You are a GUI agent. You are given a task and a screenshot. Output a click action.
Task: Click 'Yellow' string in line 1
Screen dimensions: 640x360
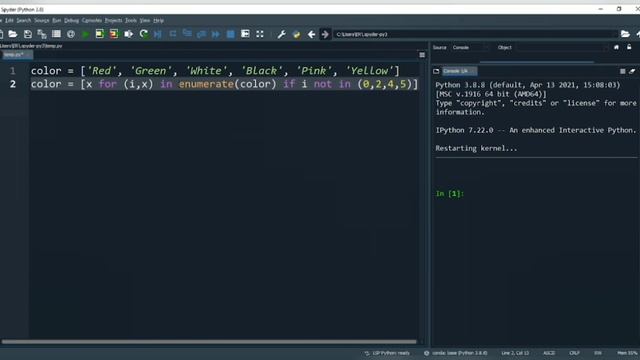(x=369, y=71)
